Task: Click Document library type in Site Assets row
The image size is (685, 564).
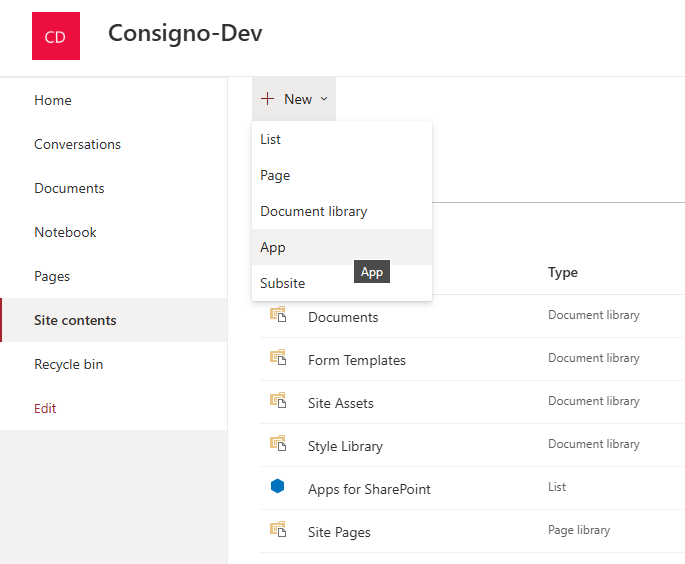Action: click(594, 401)
